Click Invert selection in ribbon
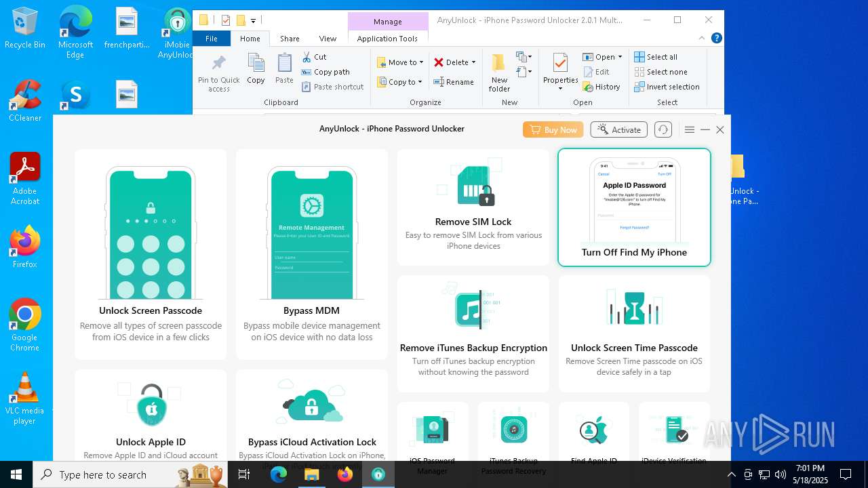Screen dimensions: 868x488 pyautogui.click(x=667, y=87)
